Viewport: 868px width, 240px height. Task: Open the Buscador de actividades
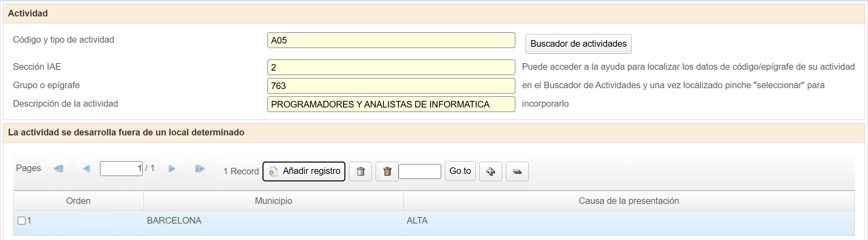pyautogui.click(x=578, y=44)
